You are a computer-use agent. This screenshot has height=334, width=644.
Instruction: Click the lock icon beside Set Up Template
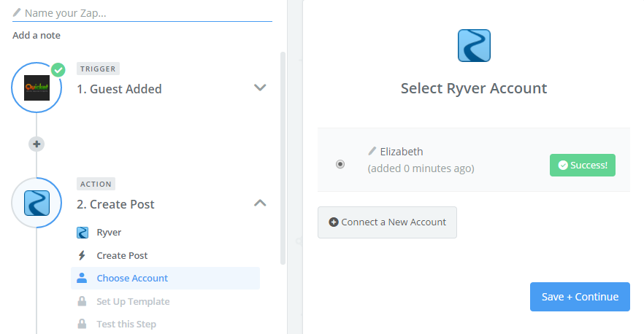pos(82,302)
